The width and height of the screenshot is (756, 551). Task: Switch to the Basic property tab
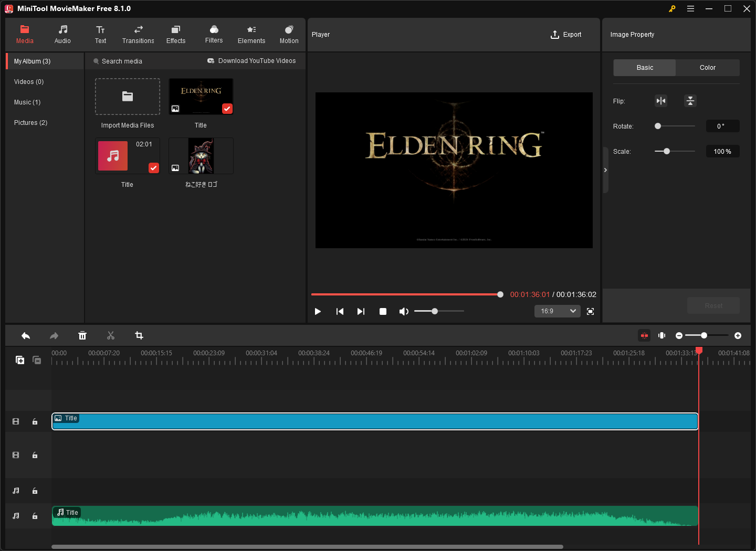pyautogui.click(x=645, y=68)
